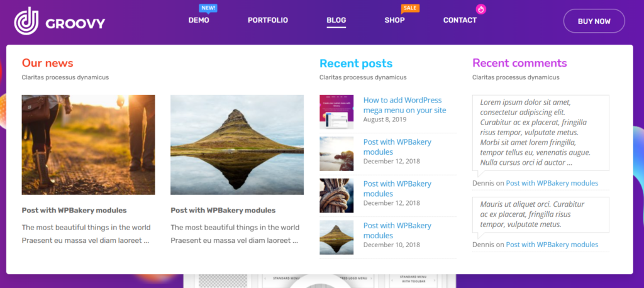Click the mega menu post thumbnail
This screenshot has width=644, height=288.
click(x=336, y=112)
